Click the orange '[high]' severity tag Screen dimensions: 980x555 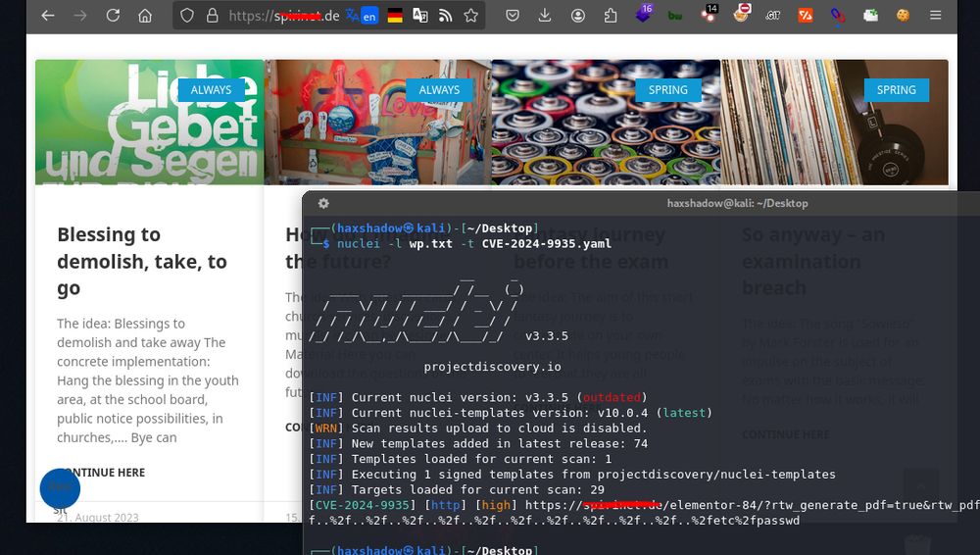click(496, 505)
